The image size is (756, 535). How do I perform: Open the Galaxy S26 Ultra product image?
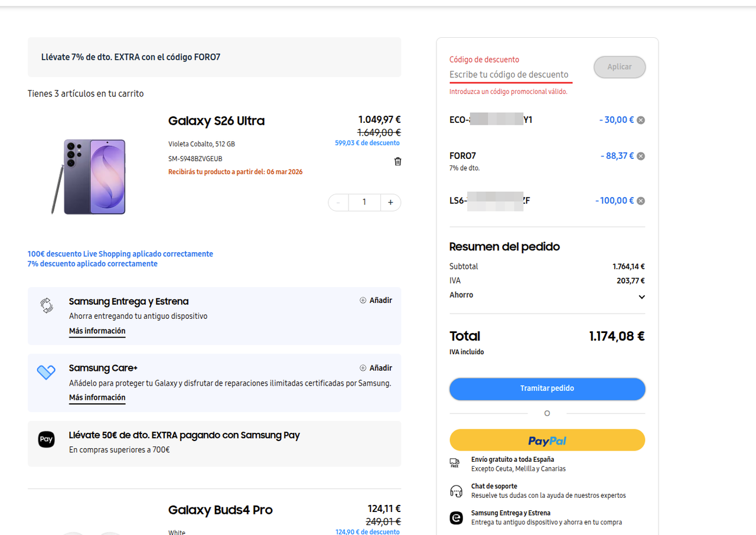pyautogui.click(x=89, y=177)
